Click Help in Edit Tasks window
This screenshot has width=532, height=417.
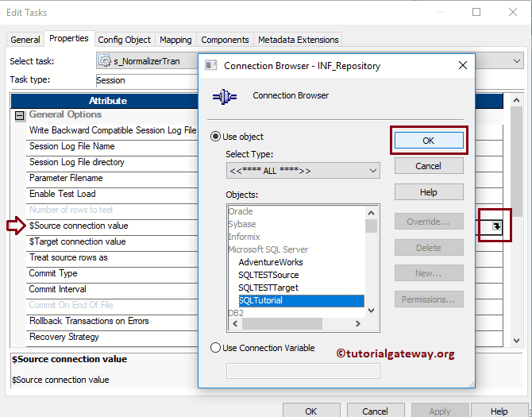(x=499, y=411)
